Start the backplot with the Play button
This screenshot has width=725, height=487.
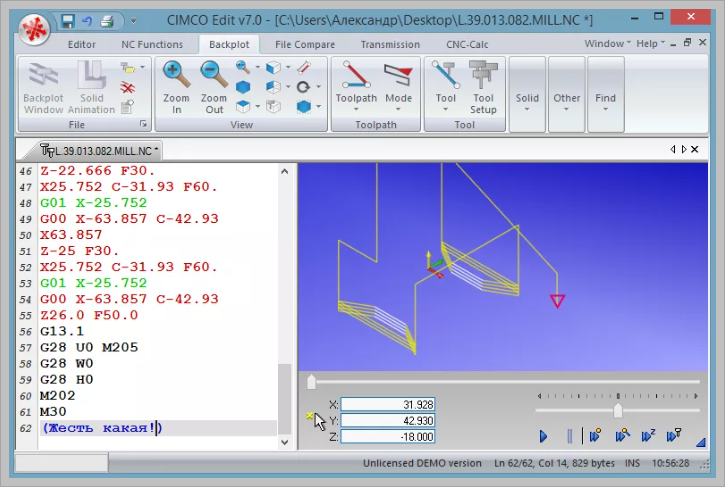[x=543, y=436]
